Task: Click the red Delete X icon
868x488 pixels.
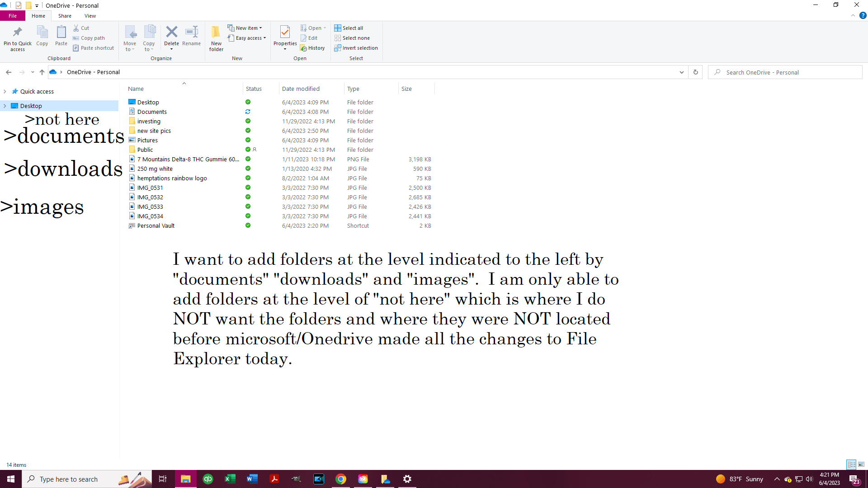Action: (x=171, y=32)
